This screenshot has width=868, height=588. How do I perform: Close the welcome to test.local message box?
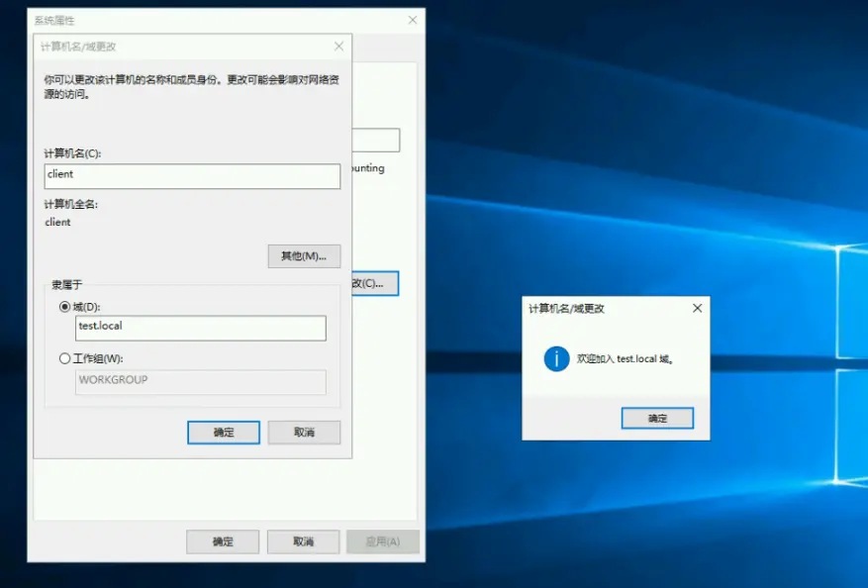pyautogui.click(x=697, y=308)
